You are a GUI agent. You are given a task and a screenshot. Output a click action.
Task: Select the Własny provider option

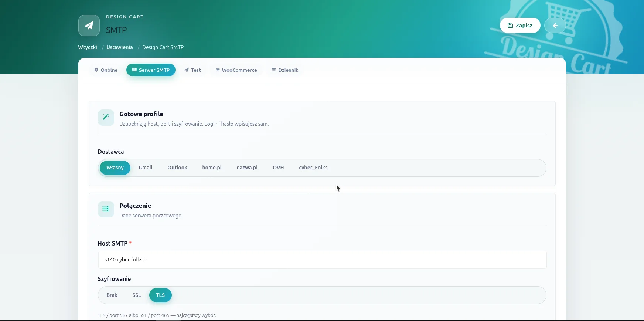(115, 168)
